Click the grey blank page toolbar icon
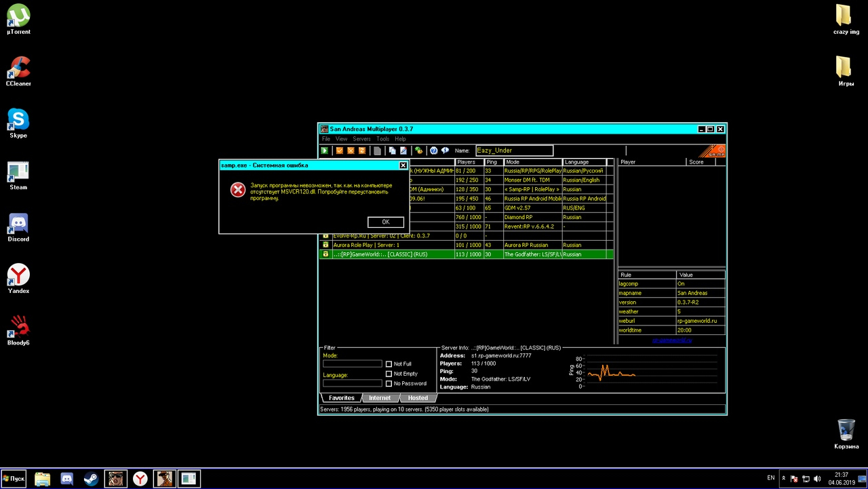 (378, 151)
